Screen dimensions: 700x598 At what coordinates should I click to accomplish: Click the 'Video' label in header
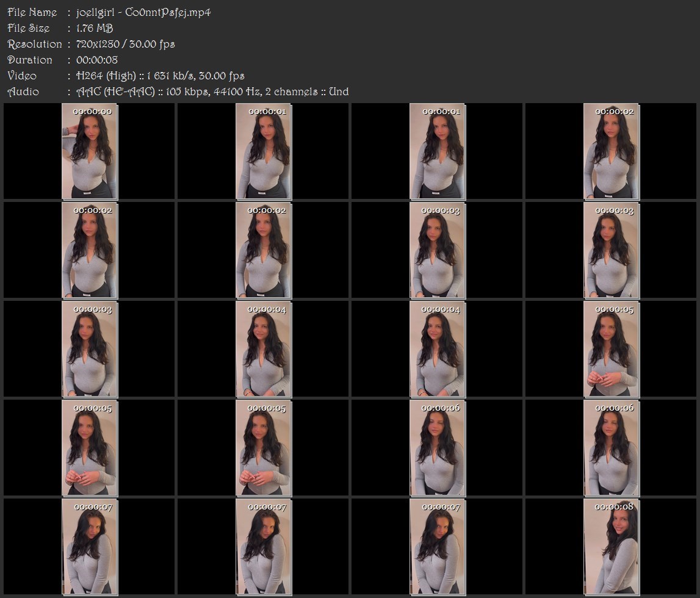pos(22,76)
